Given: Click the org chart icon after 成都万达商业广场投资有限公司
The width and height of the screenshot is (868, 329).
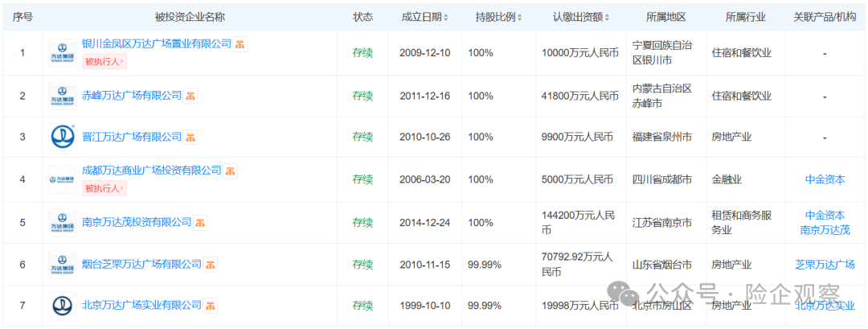Looking at the screenshot, I should coord(231,171).
